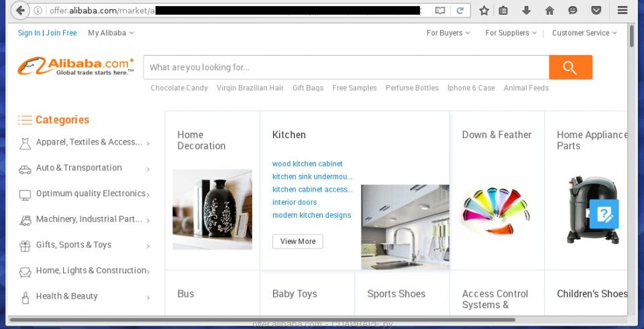Open the wood kitchen cabinet link
Viewport: 644px width, 329px height.
307,163
